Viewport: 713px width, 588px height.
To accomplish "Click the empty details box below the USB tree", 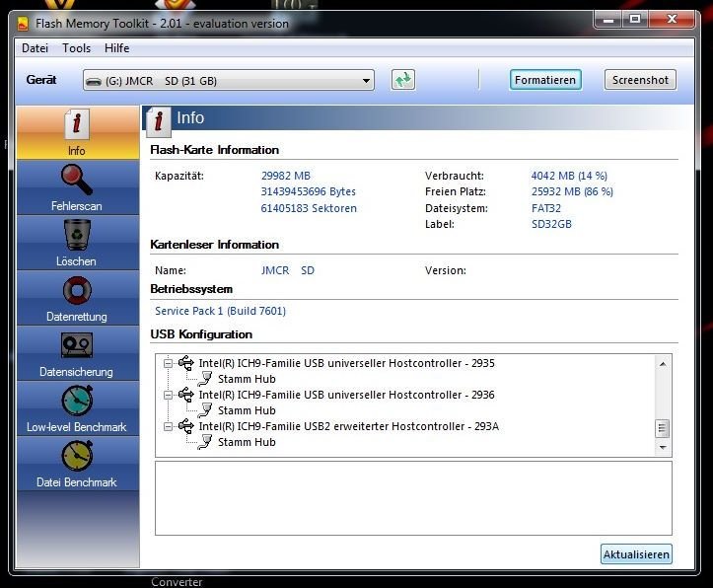I will pyautogui.click(x=413, y=498).
